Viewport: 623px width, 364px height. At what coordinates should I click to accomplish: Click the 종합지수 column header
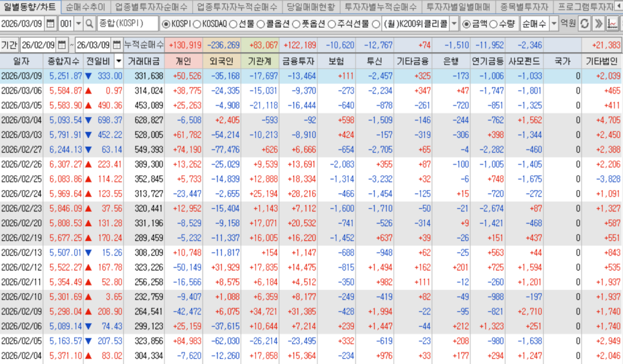[x=63, y=61]
